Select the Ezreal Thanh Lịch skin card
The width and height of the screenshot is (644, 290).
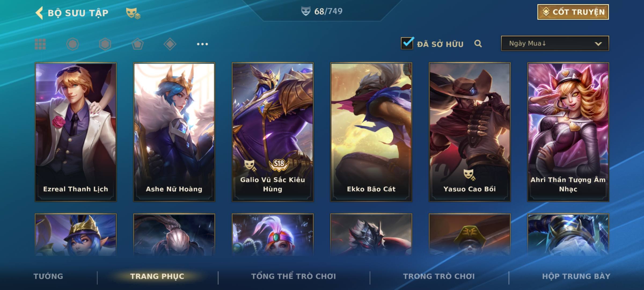point(76,132)
